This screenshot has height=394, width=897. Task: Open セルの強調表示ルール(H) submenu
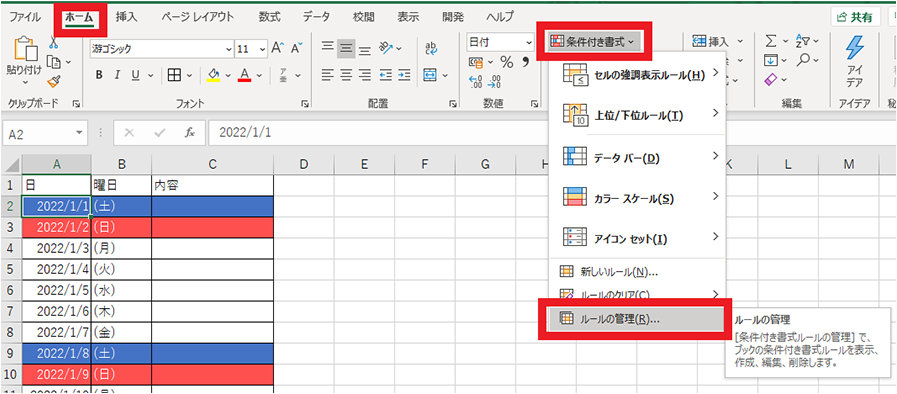(637, 75)
